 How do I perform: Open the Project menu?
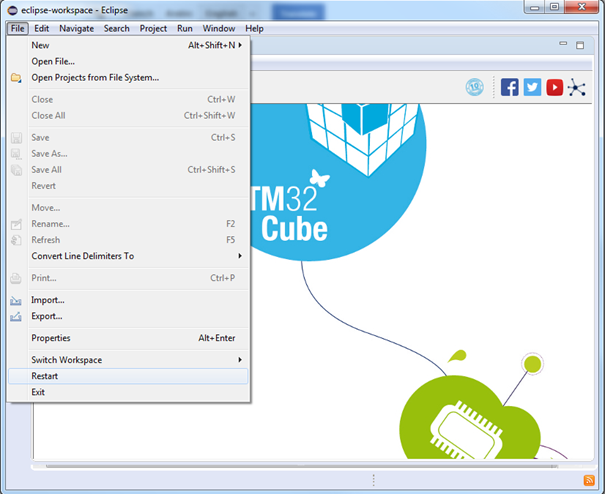[153, 29]
